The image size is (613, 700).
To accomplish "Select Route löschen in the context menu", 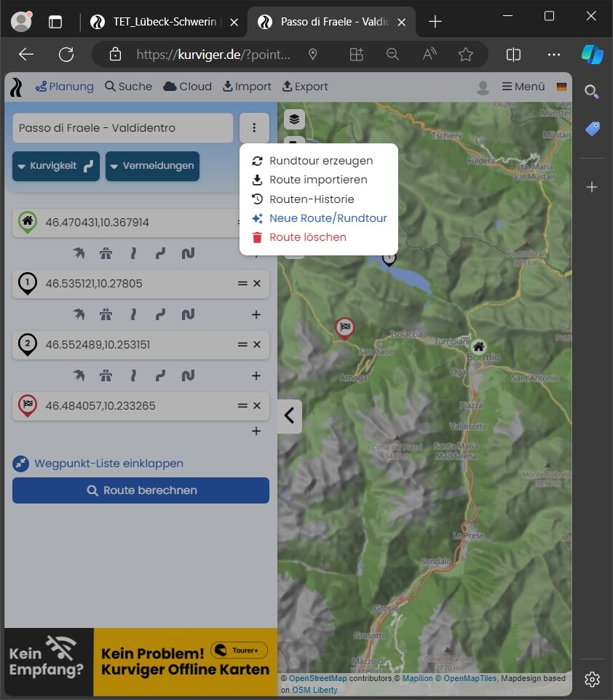I will click(x=307, y=237).
